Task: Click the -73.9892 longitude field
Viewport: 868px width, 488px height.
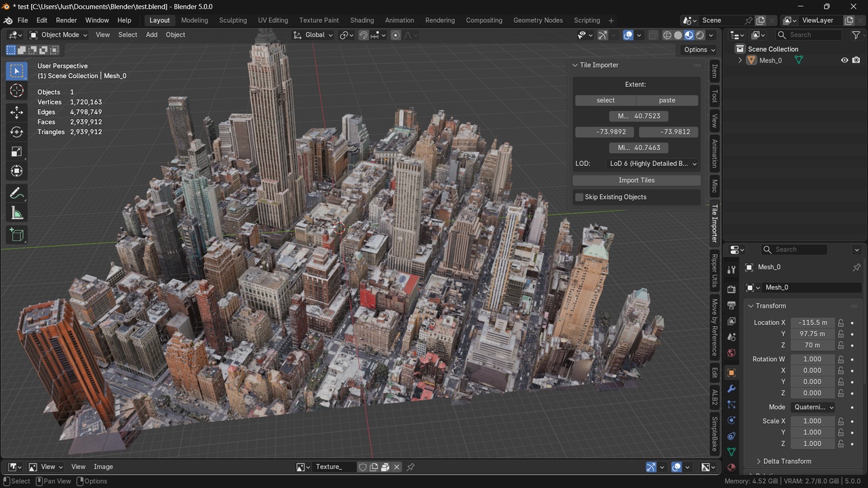Action: (x=606, y=132)
